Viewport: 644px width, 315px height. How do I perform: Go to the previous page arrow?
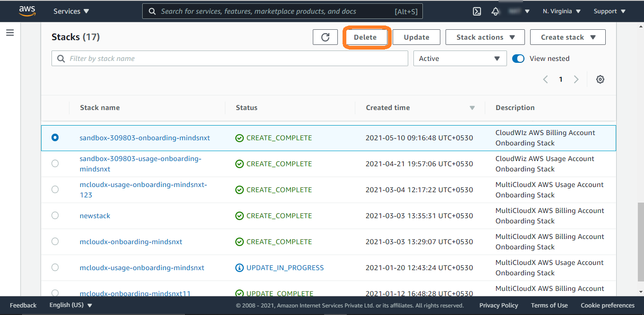(545, 79)
